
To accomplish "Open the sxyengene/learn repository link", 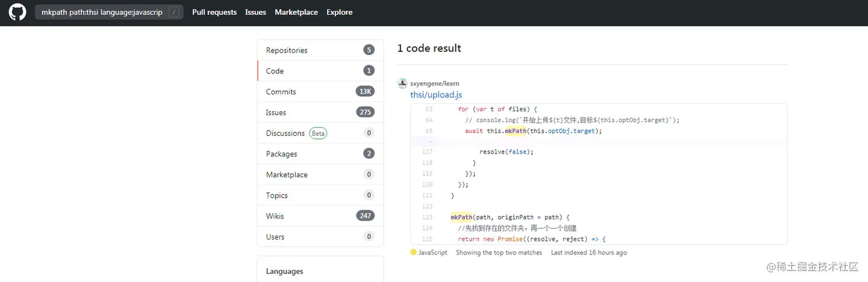I will pyautogui.click(x=435, y=83).
